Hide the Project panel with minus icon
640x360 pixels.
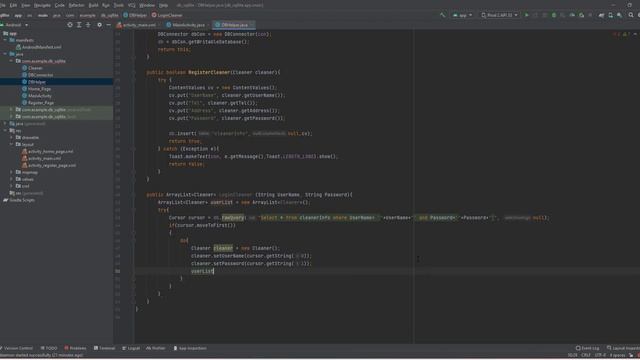pyautogui.click(x=108, y=25)
